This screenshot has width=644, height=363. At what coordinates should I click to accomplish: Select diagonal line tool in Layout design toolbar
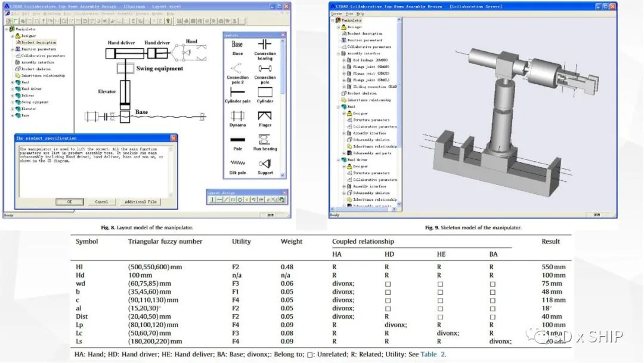point(227,200)
